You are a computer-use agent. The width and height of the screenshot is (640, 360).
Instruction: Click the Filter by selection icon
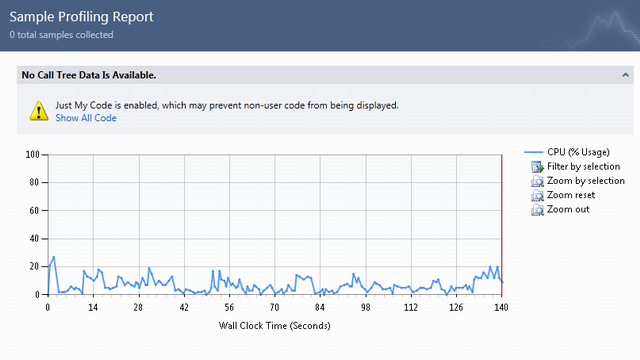click(537, 167)
